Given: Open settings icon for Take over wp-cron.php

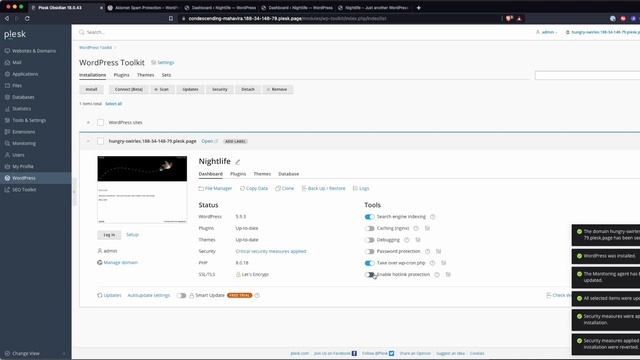Looking at the screenshot, I should pos(443,263).
